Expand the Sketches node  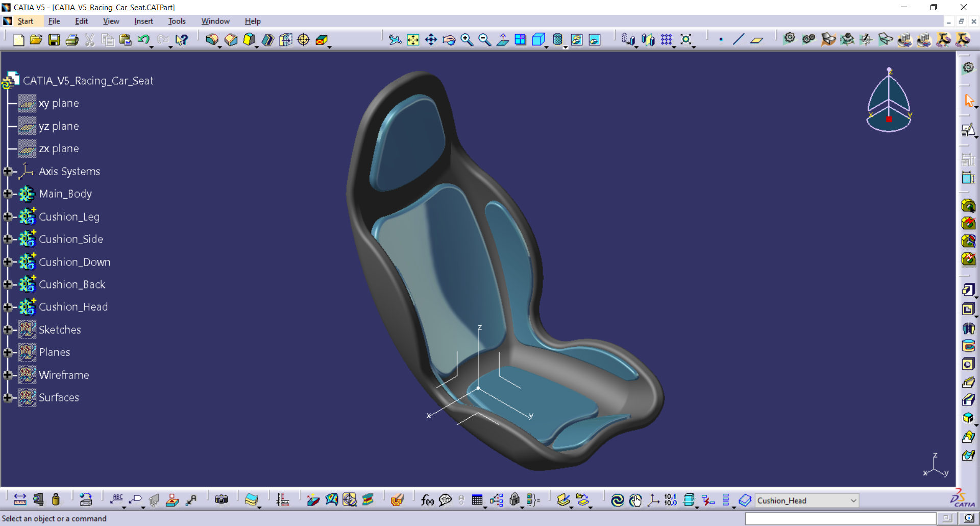click(x=8, y=330)
